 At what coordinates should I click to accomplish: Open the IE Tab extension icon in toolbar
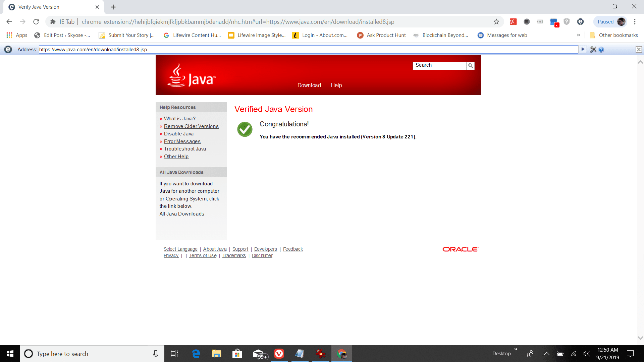click(580, 22)
